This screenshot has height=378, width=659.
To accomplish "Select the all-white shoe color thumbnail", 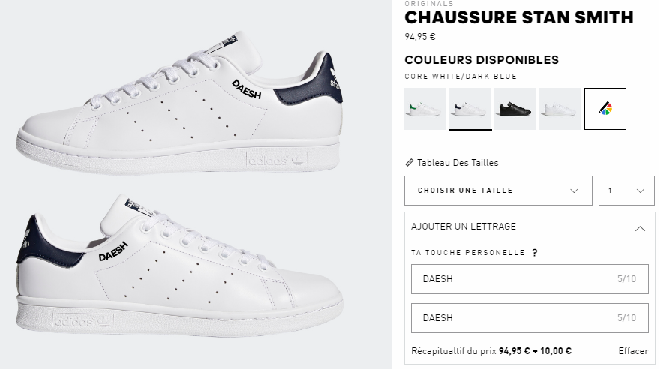I will (560, 109).
